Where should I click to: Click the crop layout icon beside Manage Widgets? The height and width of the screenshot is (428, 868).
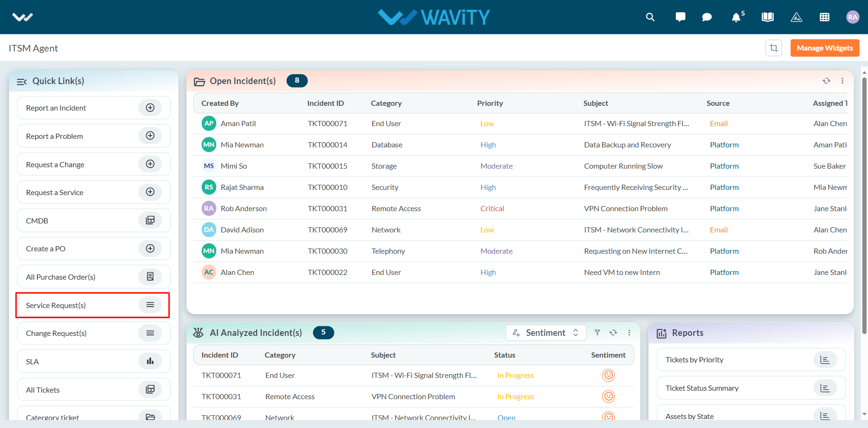774,48
